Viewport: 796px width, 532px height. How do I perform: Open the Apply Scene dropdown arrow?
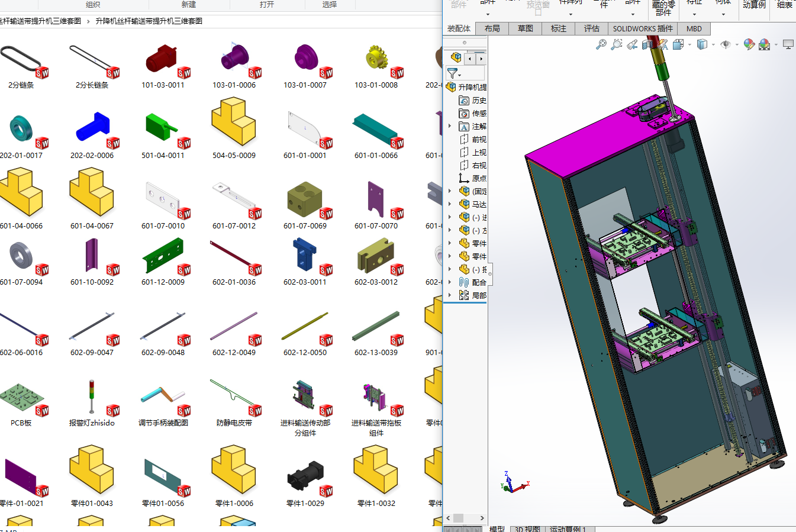click(776, 45)
